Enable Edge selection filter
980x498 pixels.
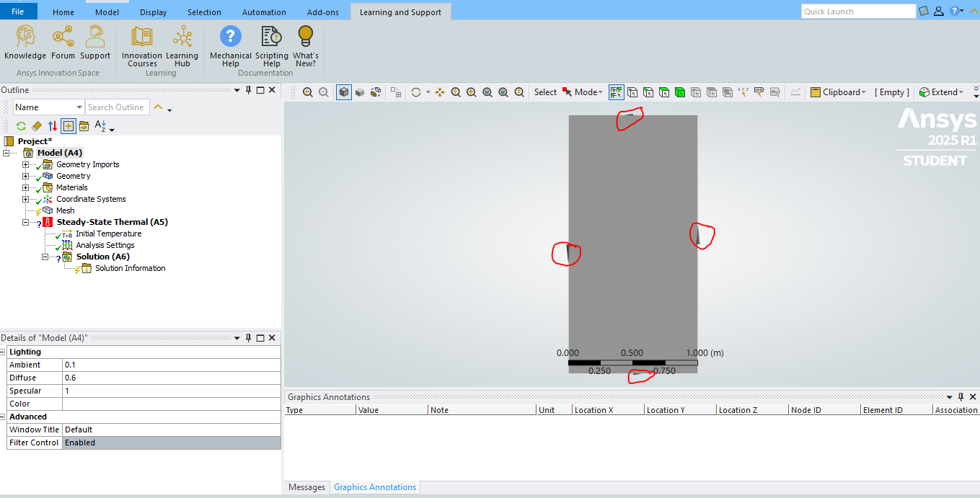648,92
